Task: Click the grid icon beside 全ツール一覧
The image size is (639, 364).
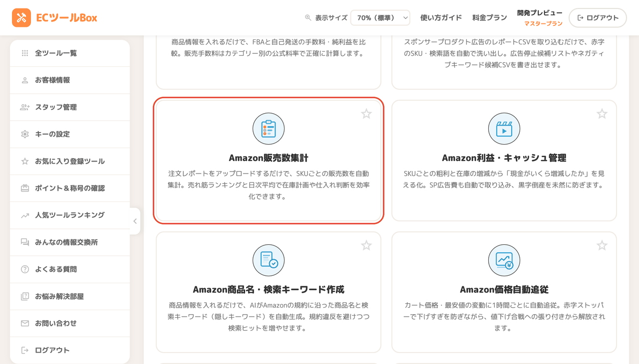Action: (x=25, y=53)
